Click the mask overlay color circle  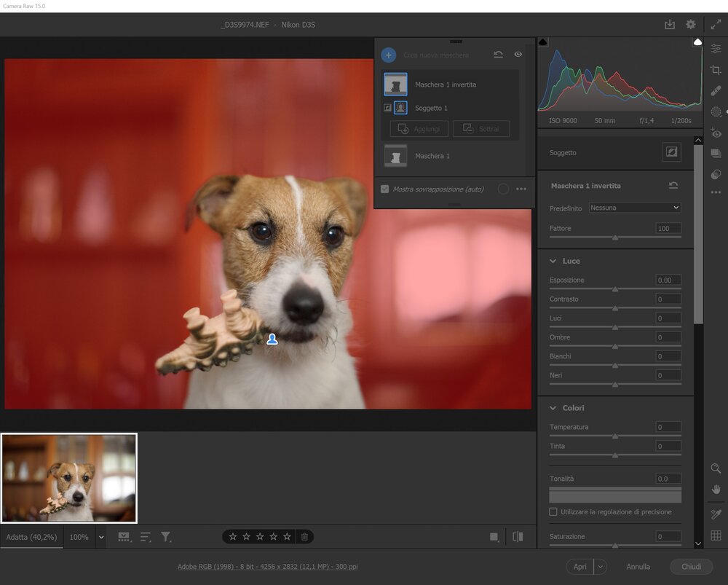(503, 189)
